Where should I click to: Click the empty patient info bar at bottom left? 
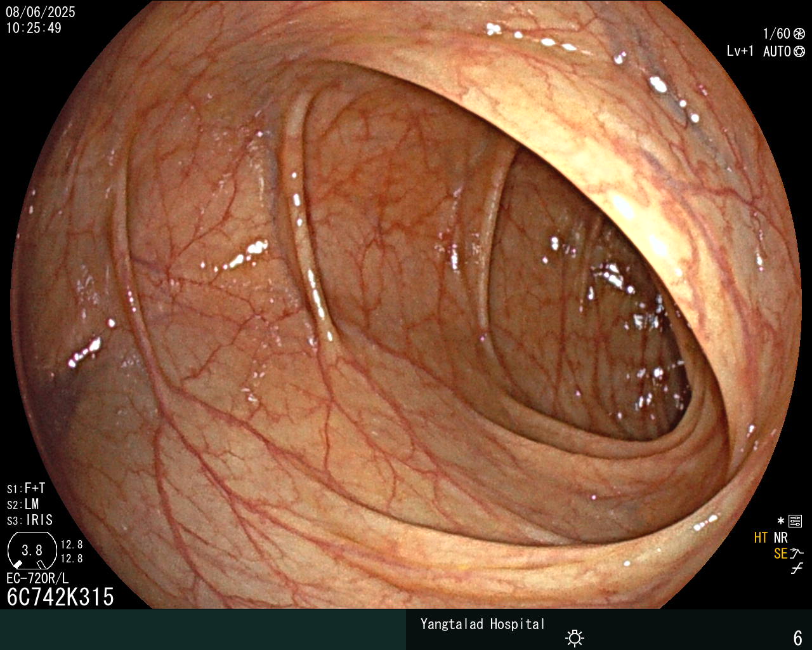tap(203, 630)
